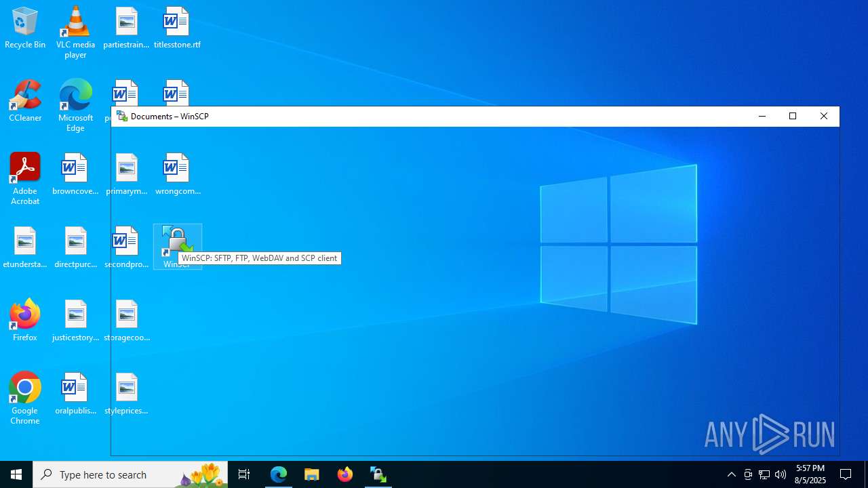Click the Show desktop strip

(x=866, y=474)
